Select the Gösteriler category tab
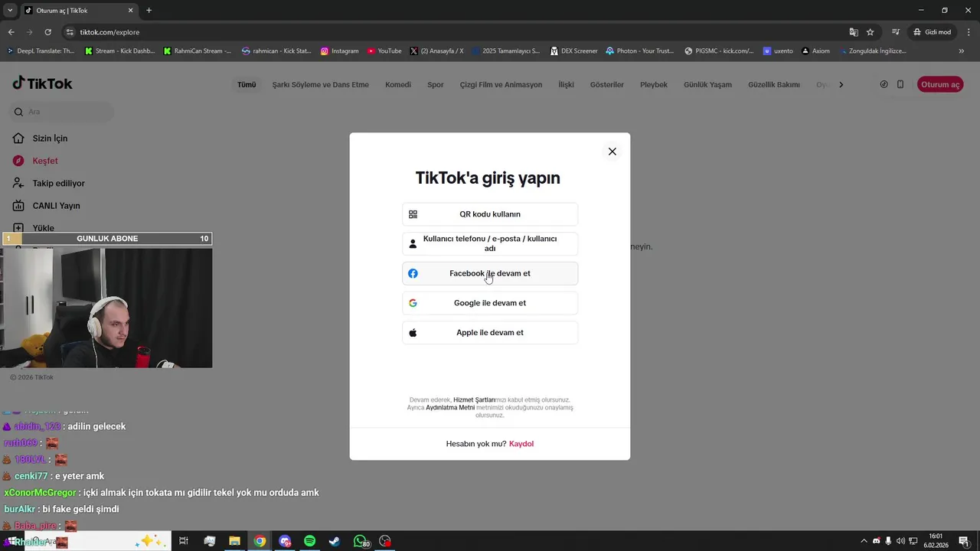This screenshot has height=551, width=980. (x=607, y=85)
